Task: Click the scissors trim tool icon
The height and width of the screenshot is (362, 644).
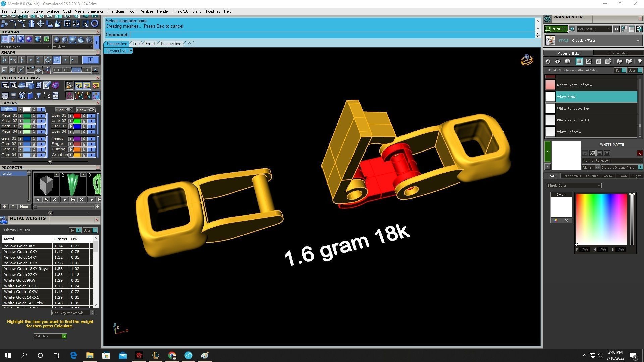Action: [x=86, y=23]
